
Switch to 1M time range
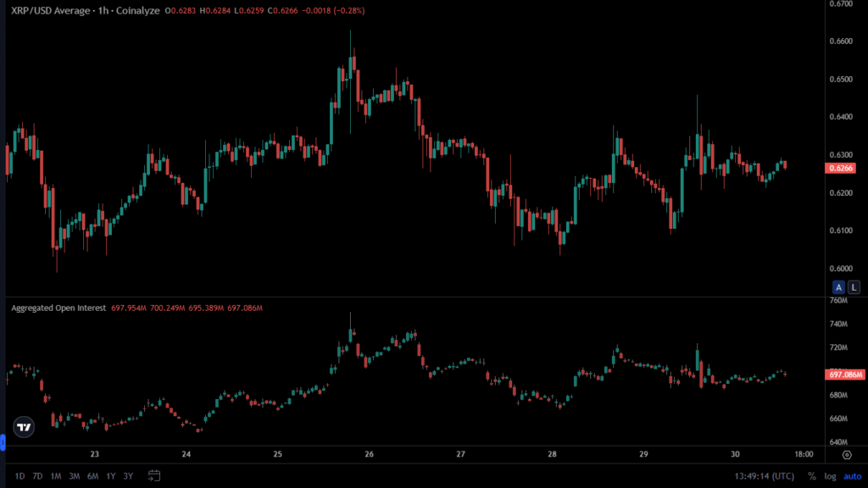tap(56, 476)
